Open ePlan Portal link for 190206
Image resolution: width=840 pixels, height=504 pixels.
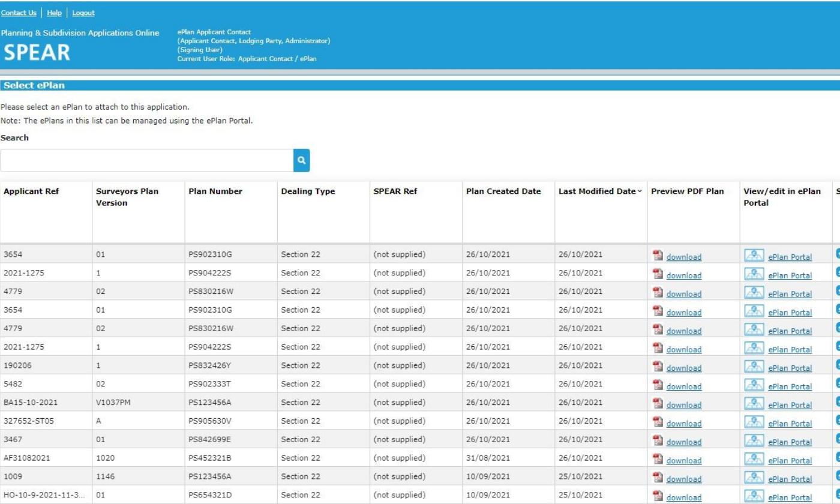point(790,368)
